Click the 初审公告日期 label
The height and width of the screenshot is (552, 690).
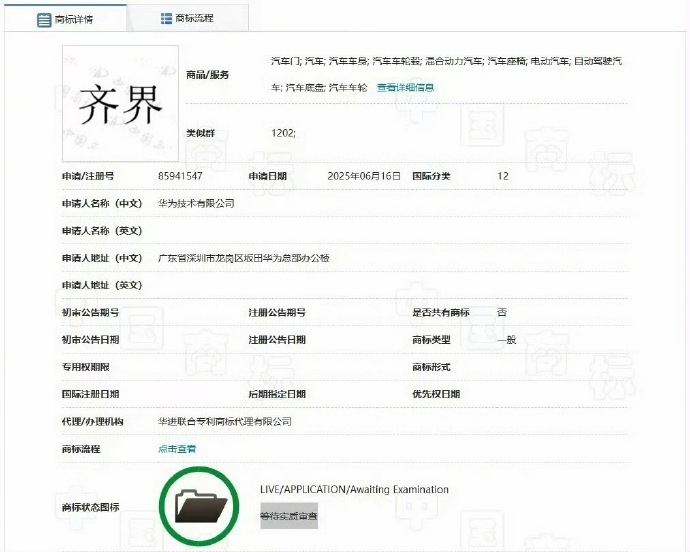[x=91, y=340]
